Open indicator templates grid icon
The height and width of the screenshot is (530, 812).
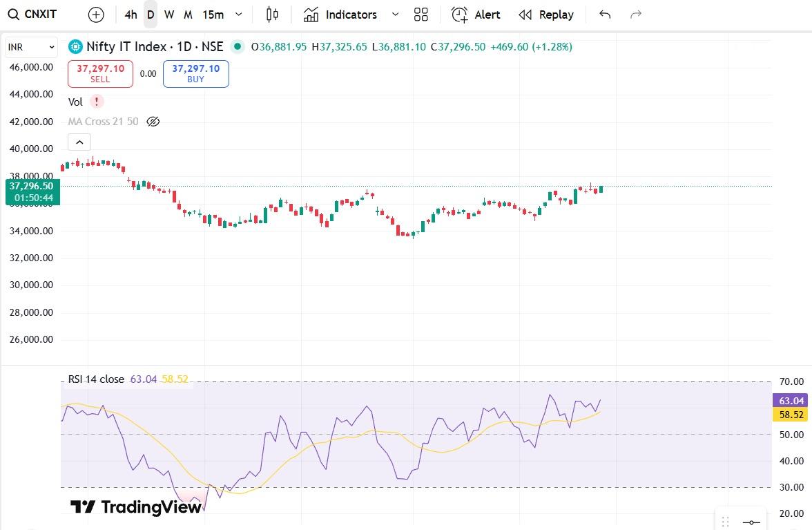[421, 15]
